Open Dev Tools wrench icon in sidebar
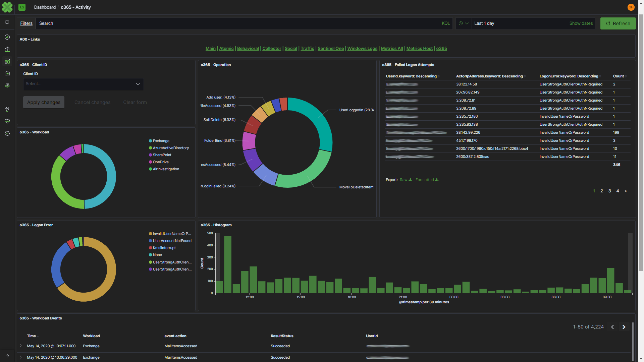 (x=7, y=109)
